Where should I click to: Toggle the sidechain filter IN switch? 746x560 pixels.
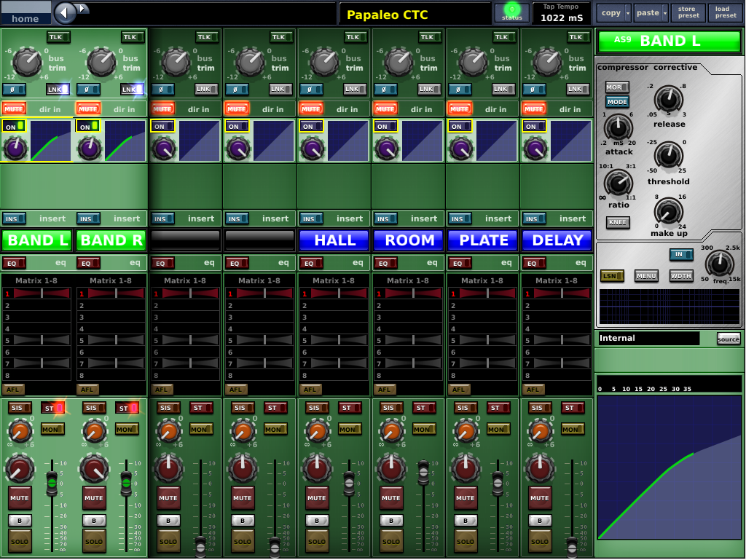pos(680,254)
